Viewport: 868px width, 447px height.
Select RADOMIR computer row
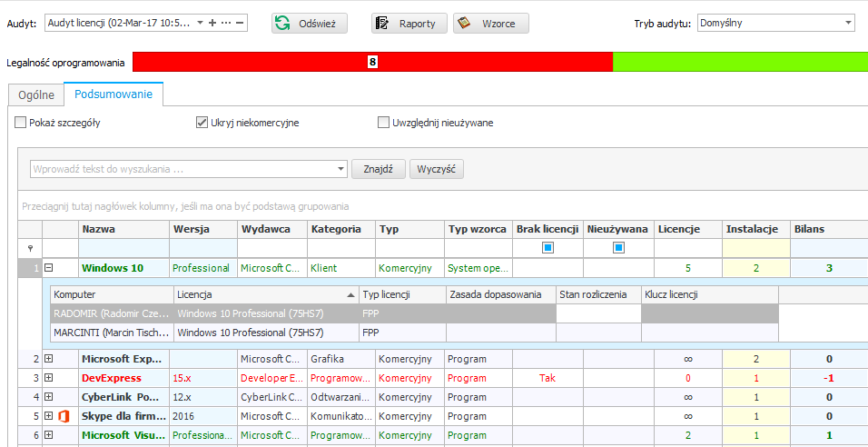pos(415,314)
